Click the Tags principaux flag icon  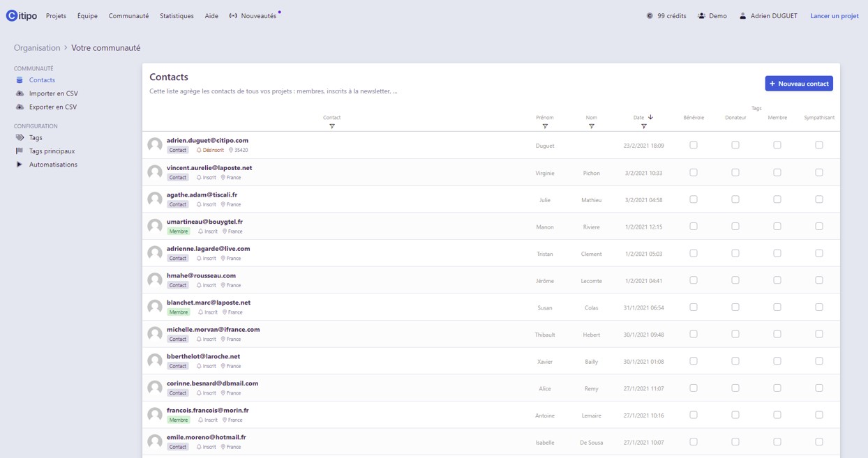[x=20, y=151]
